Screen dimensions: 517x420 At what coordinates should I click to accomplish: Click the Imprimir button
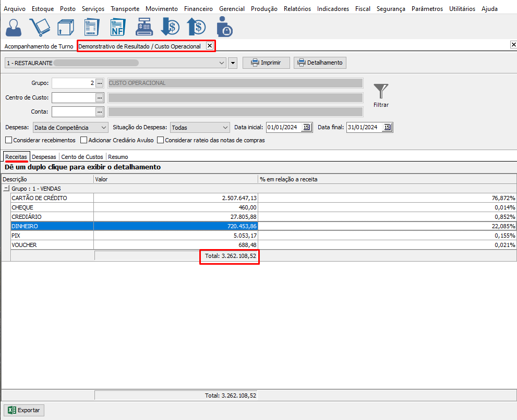(266, 63)
